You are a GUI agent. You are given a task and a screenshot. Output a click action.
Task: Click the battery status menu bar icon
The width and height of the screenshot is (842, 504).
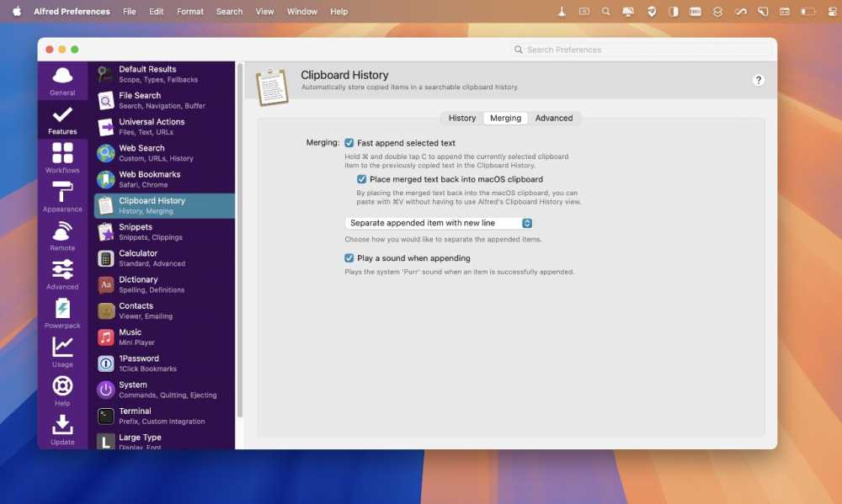tap(807, 11)
